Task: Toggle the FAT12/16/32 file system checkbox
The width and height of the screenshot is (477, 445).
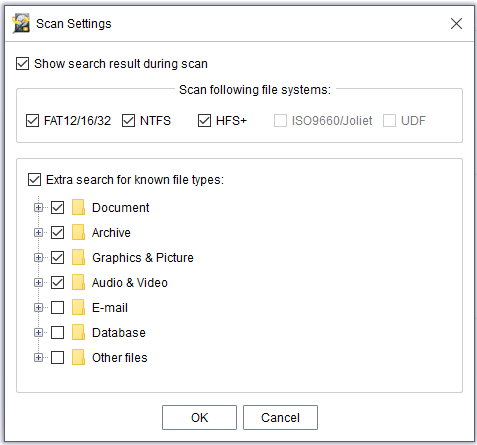Action: tap(32, 120)
